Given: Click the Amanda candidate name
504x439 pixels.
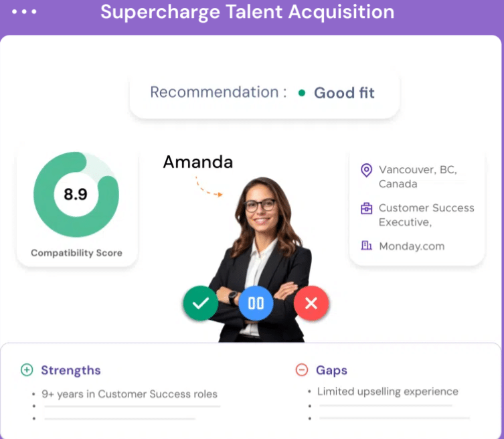Looking at the screenshot, I should (198, 162).
